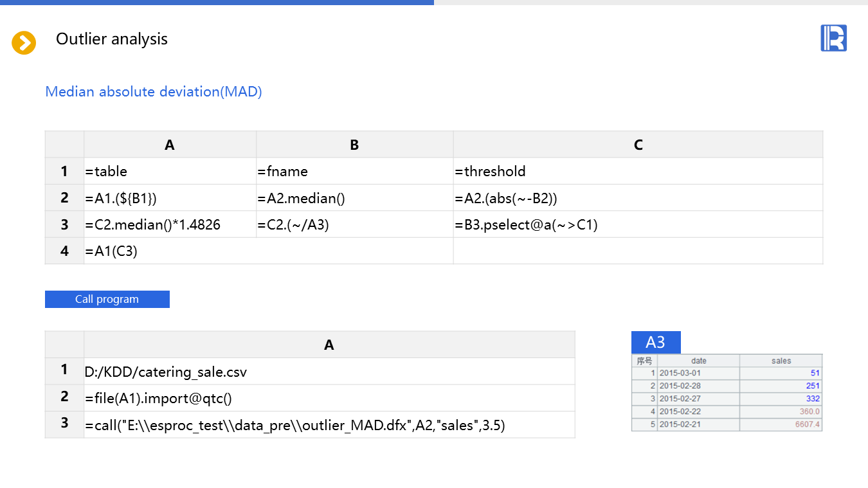868x488 pixels.
Task: Click the =threshold cell
Action: (637, 171)
